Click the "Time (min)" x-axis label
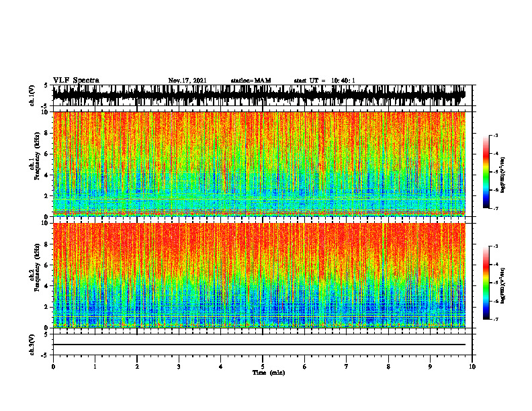Screen dimensions: 532x411 click(269, 373)
